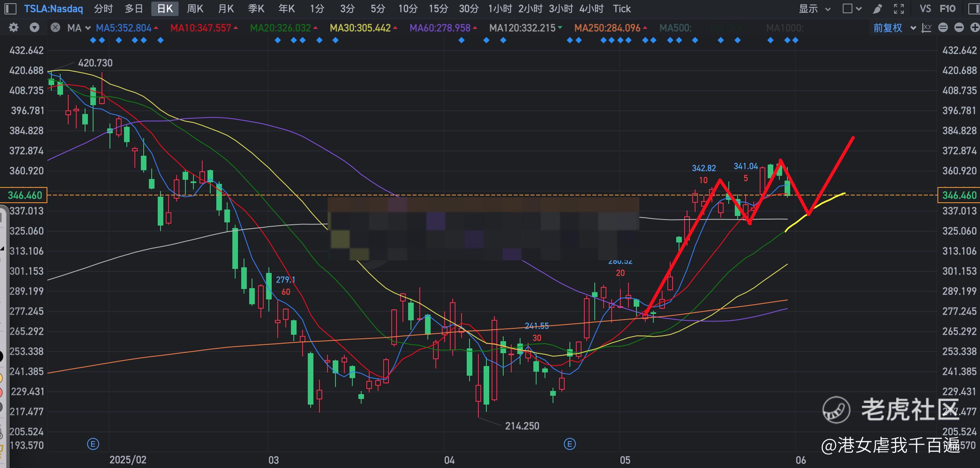Open the 前复权 adjustment dropdown
The height and width of the screenshot is (468, 980).
click(x=895, y=28)
